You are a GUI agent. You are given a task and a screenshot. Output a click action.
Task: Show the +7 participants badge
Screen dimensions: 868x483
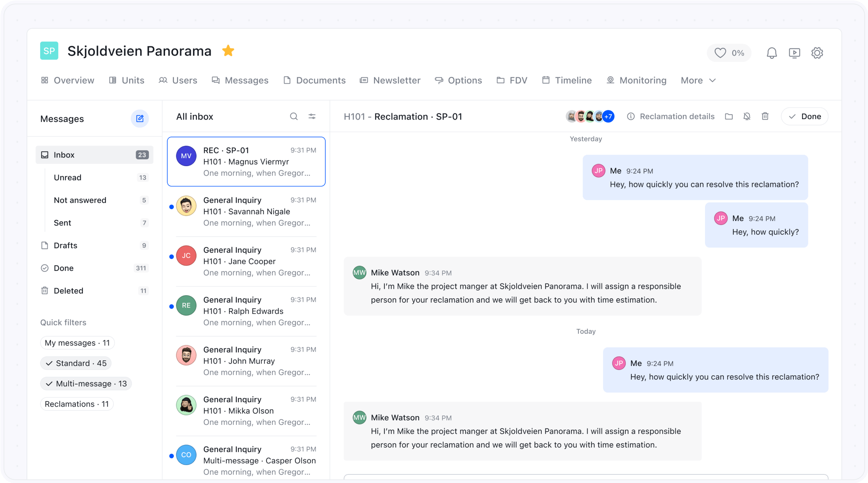tap(608, 116)
